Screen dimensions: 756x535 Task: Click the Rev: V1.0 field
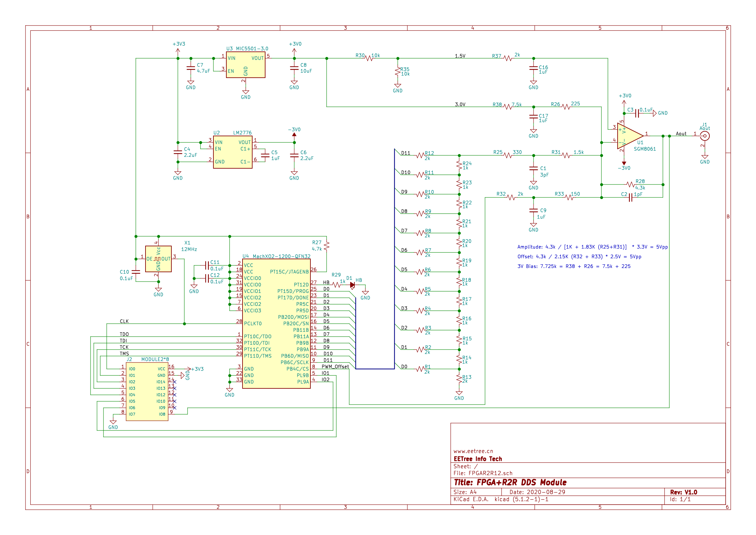coord(684,492)
